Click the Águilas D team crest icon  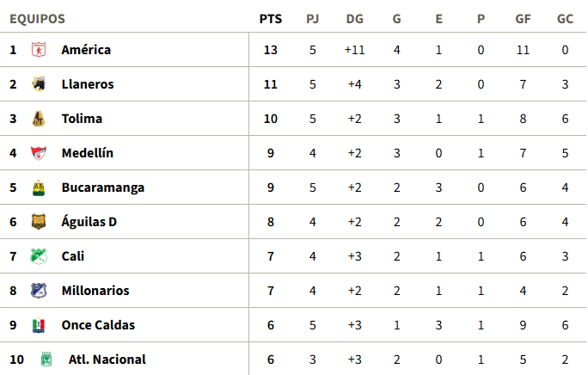point(39,222)
